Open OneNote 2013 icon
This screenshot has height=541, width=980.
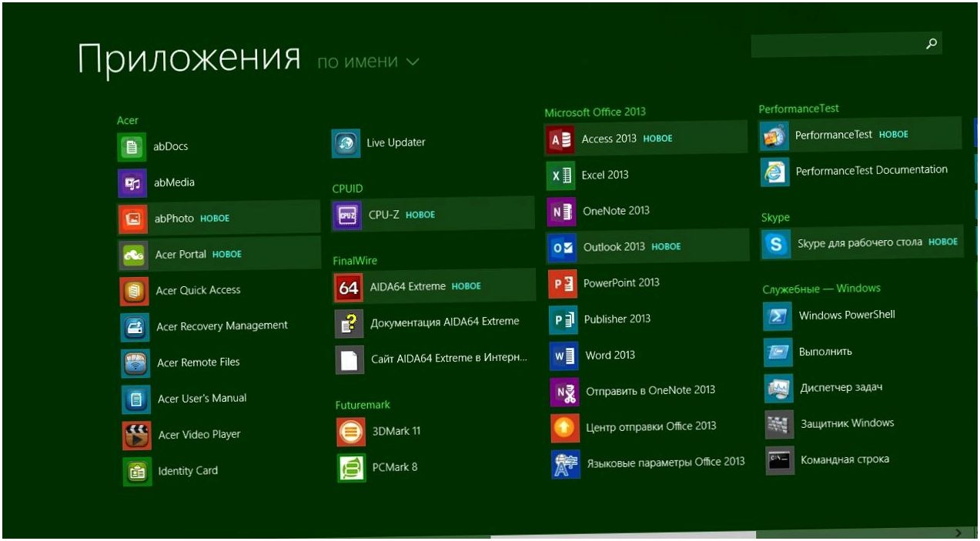(x=561, y=212)
